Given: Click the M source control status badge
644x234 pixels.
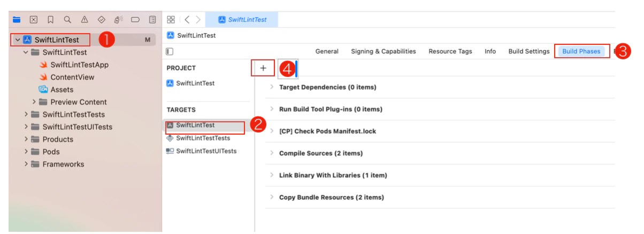Looking at the screenshot, I should (x=147, y=40).
